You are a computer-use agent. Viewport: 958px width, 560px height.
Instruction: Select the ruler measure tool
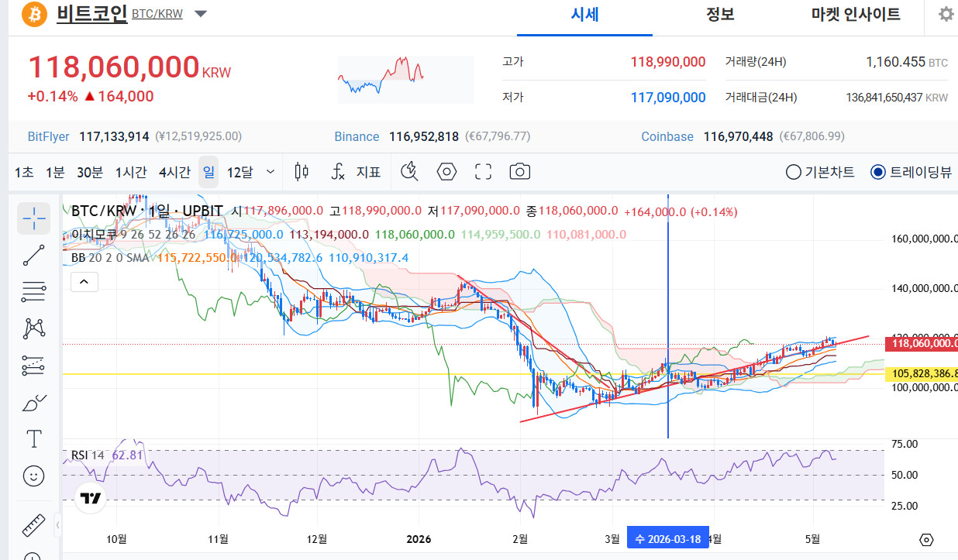pos(34,526)
